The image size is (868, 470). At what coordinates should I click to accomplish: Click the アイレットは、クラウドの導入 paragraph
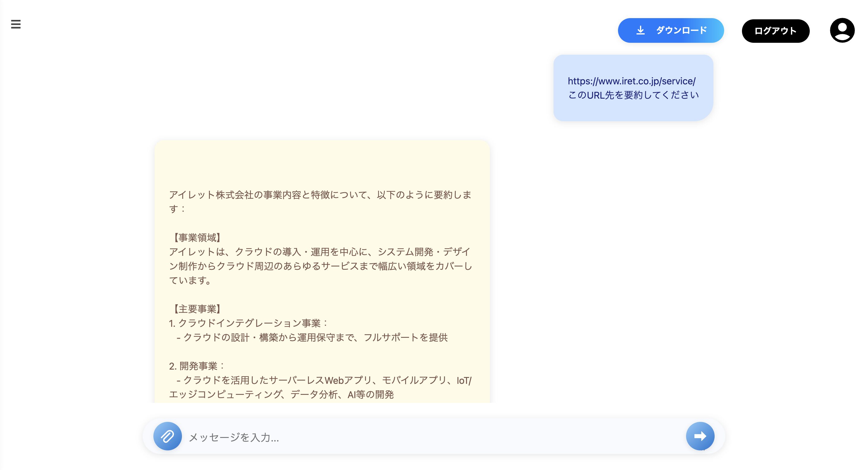tap(320, 266)
